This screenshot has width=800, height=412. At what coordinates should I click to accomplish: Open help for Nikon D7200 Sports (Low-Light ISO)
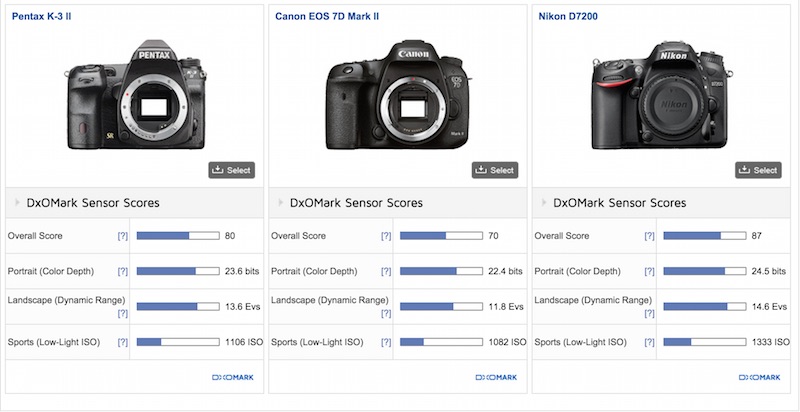click(x=650, y=342)
